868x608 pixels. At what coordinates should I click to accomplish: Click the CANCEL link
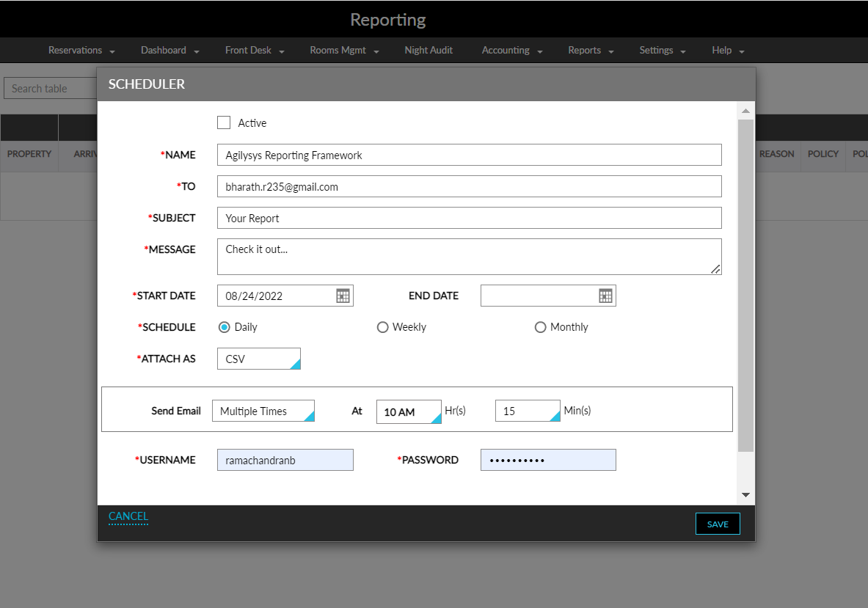(x=128, y=516)
